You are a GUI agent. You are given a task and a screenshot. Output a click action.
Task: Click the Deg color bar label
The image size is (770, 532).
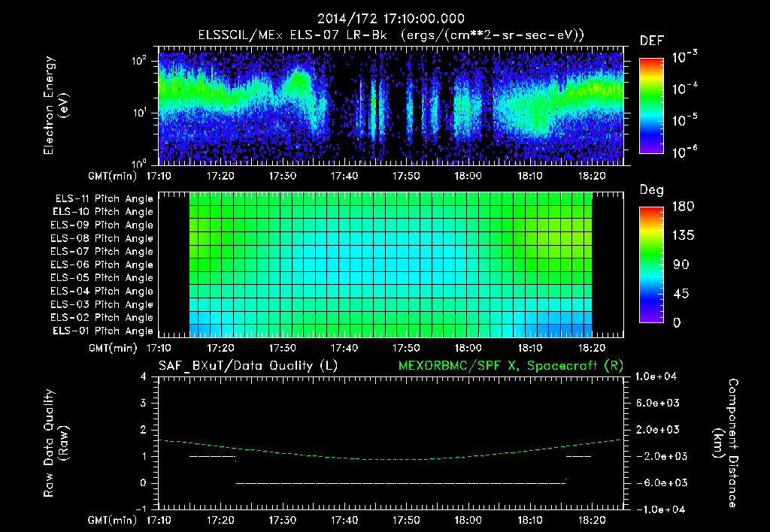click(x=652, y=190)
